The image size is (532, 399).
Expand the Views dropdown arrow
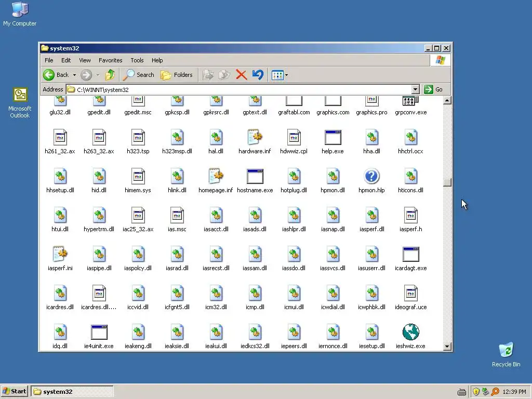point(286,75)
